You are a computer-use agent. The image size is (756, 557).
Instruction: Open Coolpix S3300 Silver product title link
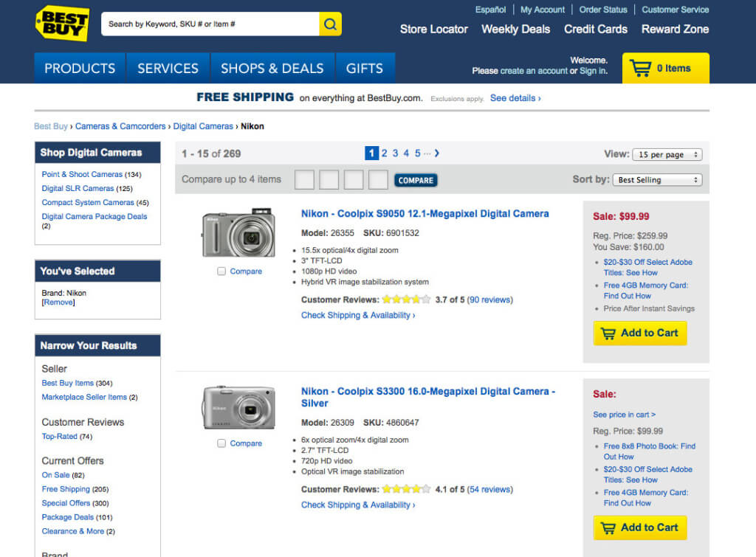pyautogui.click(x=428, y=397)
